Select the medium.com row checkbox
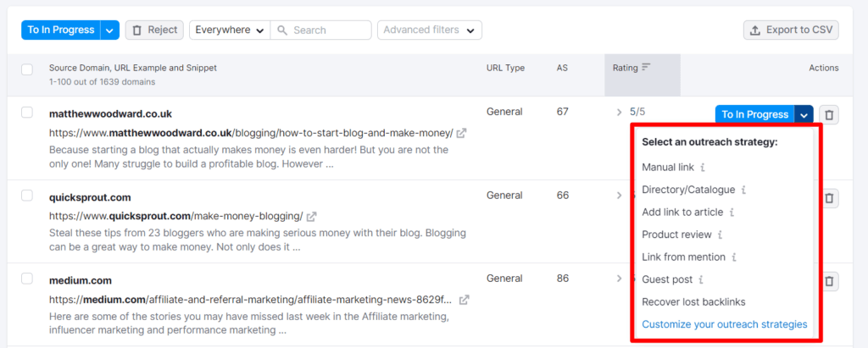Image resolution: width=868 pixels, height=348 pixels. [x=27, y=279]
